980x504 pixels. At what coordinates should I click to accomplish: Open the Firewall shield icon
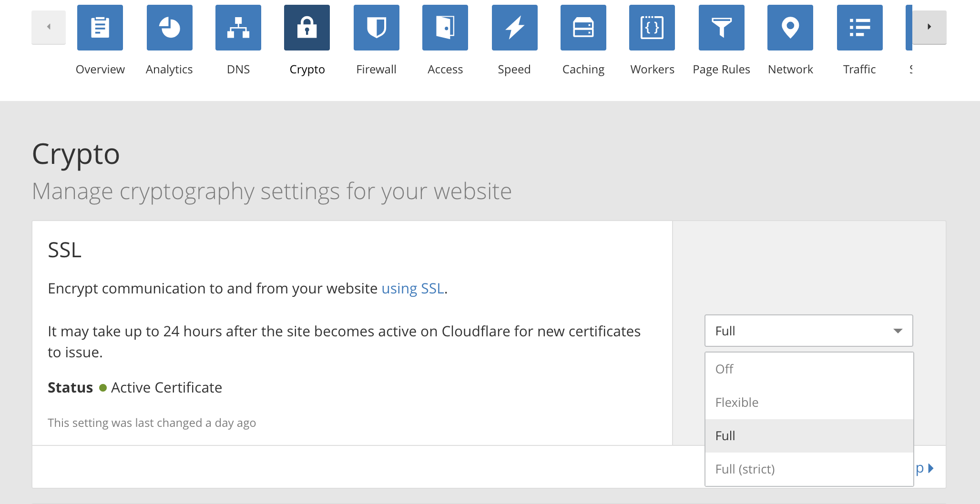click(x=376, y=28)
